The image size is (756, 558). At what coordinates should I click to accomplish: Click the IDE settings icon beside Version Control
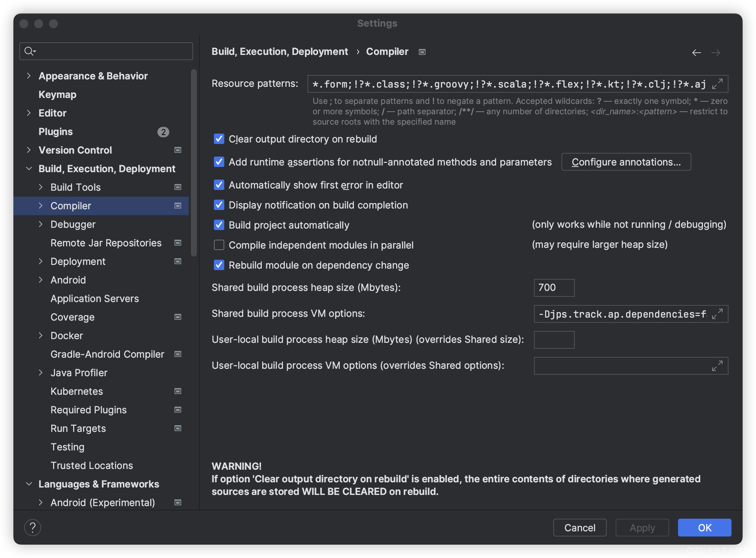click(x=177, y=150)
